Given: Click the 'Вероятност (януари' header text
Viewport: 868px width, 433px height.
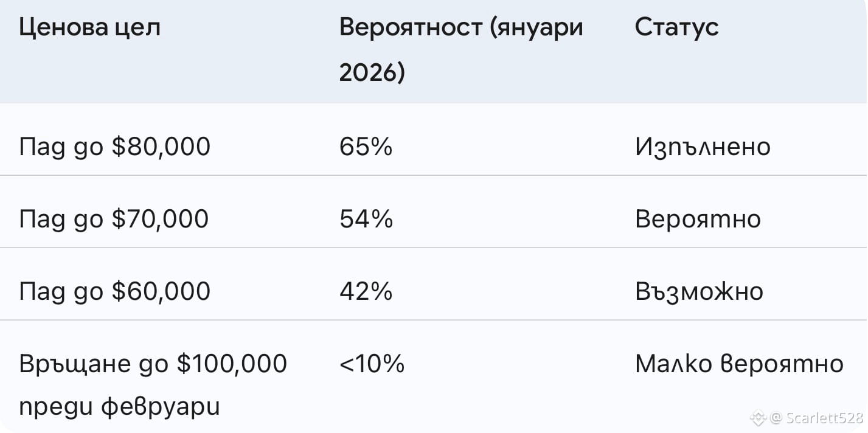Looking at the screenshot, I should coord(461,28).
